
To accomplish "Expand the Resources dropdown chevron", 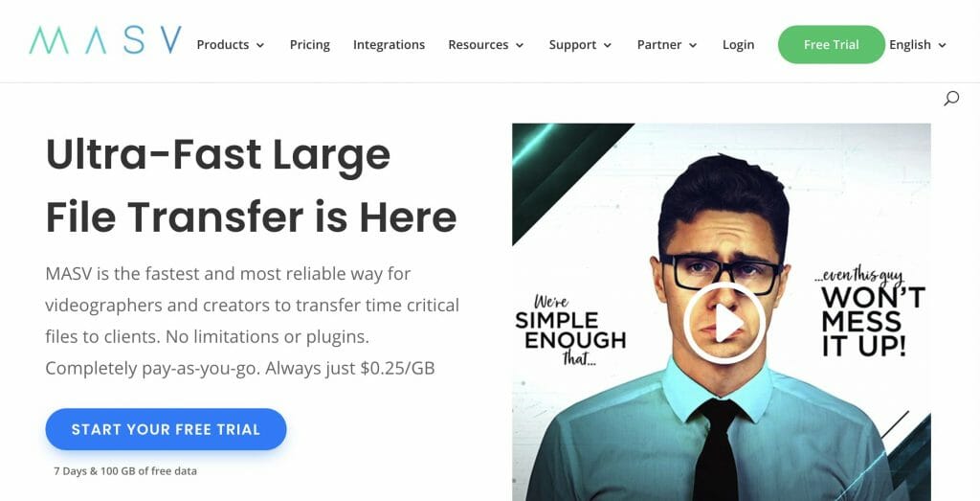I will tap(520, 45).
